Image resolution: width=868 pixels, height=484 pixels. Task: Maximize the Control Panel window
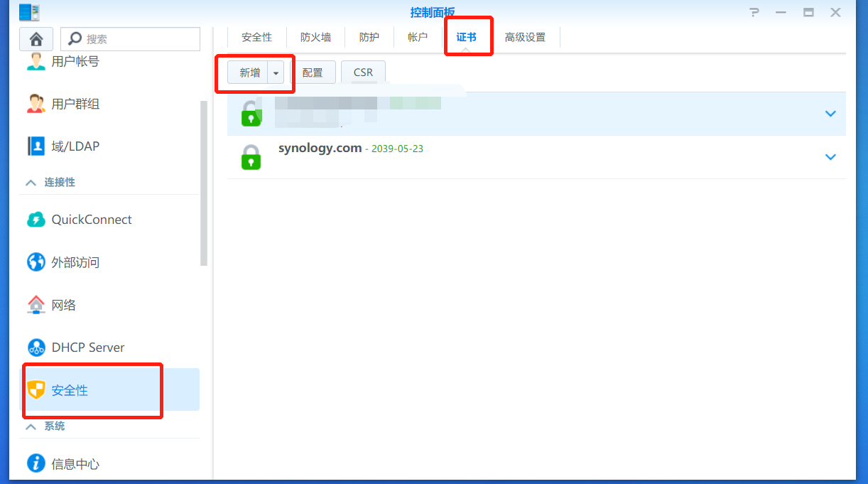(x=808, y=12)
